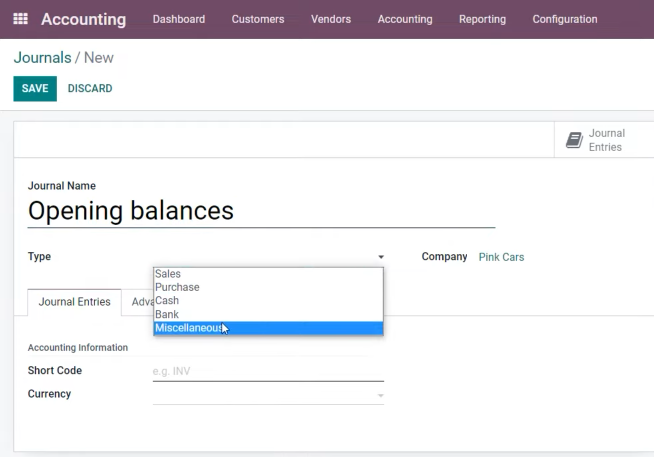Open the apps grid menu icon

click(x=20, y=19)
